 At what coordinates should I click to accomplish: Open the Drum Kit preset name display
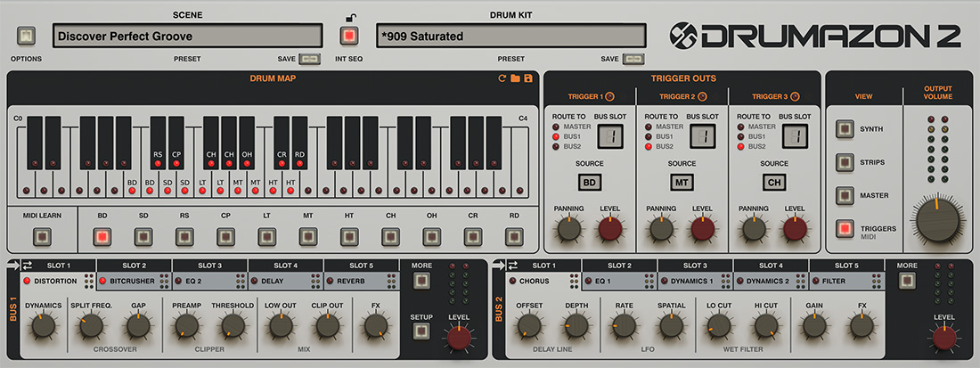[x=511, y=36]
